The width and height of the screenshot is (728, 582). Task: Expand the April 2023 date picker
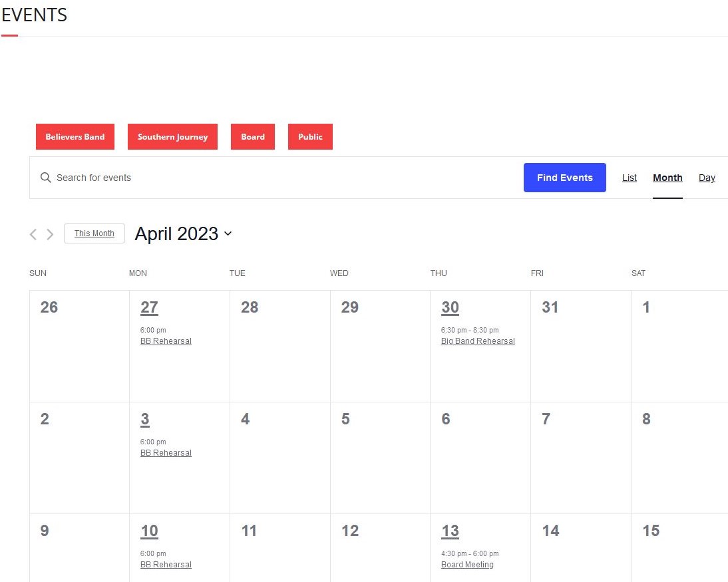coord(184,233)
